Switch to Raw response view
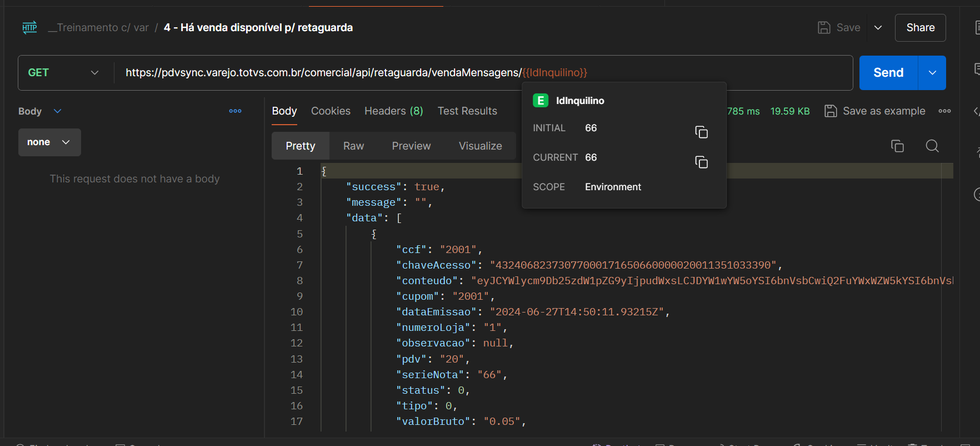The height and width of the screenshot is (446, 980). (x=353, y=146)
